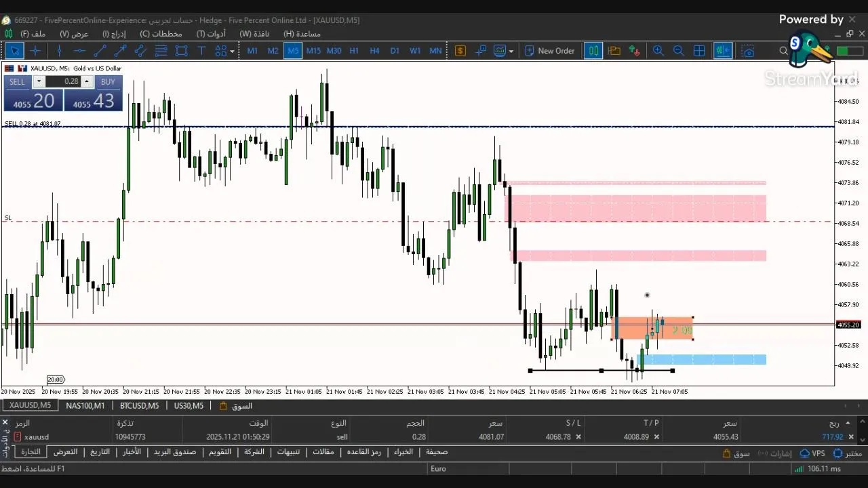This screenshot has width=868, height=488.
Task: Select the rectangle shape tool
Action: (x=181, y=51)
